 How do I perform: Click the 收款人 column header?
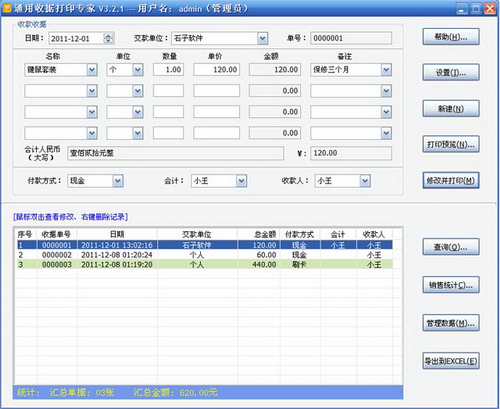tap(374, 234)
